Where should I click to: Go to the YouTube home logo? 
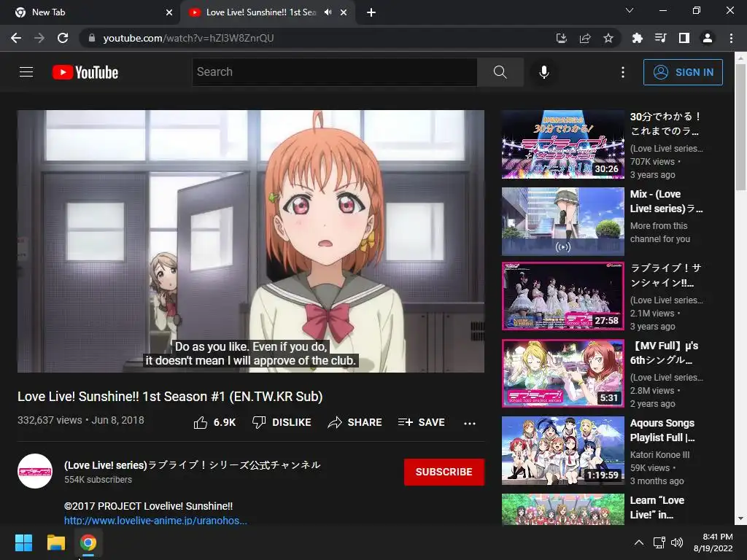[x=85, y=72]
